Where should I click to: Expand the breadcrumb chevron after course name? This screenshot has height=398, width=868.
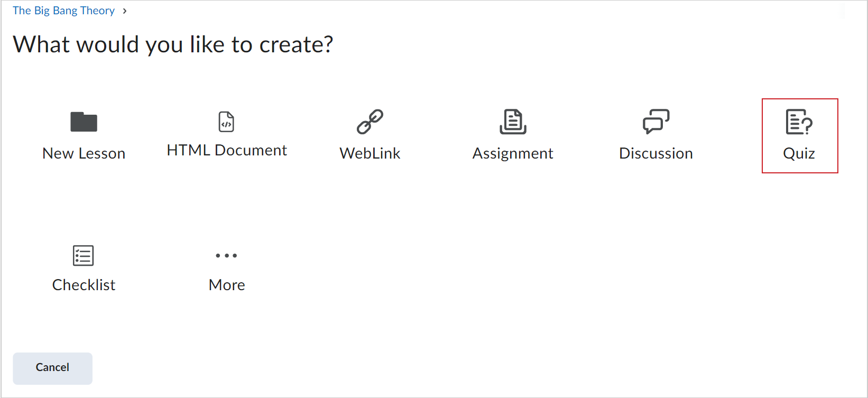[x=125, y=10]
